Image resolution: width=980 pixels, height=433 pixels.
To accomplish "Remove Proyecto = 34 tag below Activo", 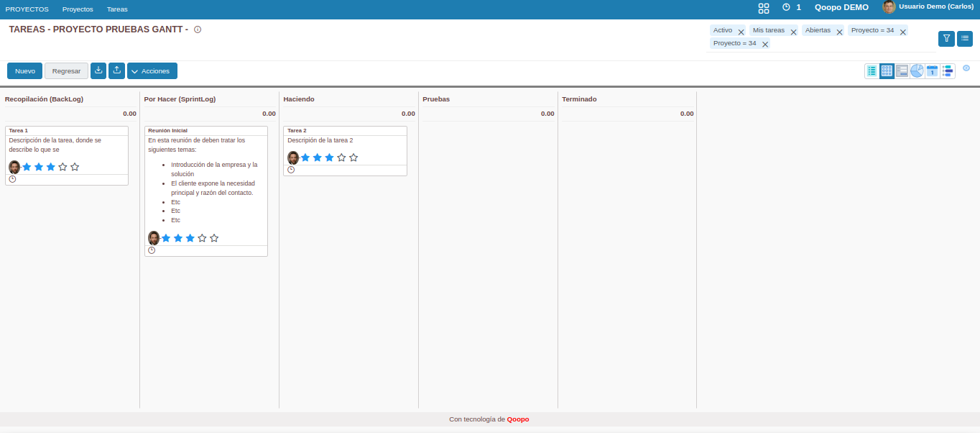I will tap(765, 45).
